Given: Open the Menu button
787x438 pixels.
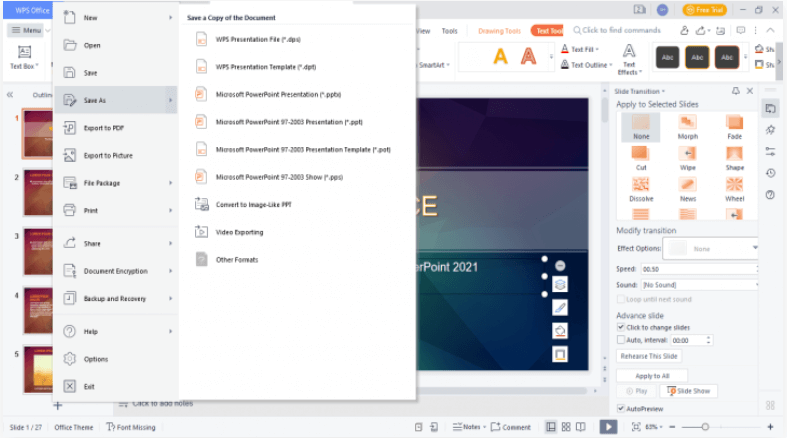Looking at the screenshot, I should 27,30.
